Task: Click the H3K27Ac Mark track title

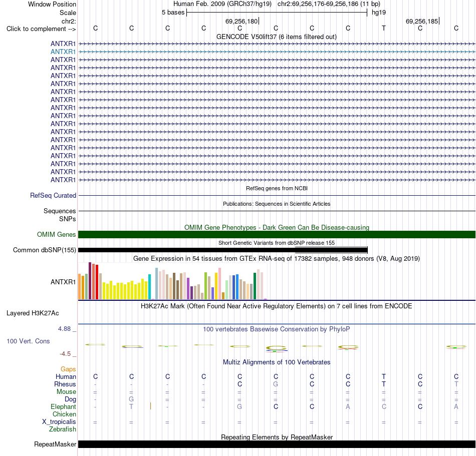Action: (x=277, y=306)
